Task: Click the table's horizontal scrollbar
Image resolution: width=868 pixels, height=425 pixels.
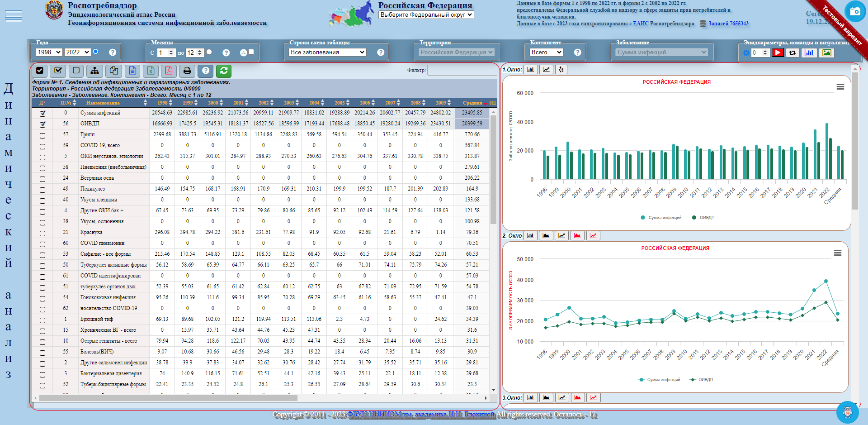Action: pos(168,398)
